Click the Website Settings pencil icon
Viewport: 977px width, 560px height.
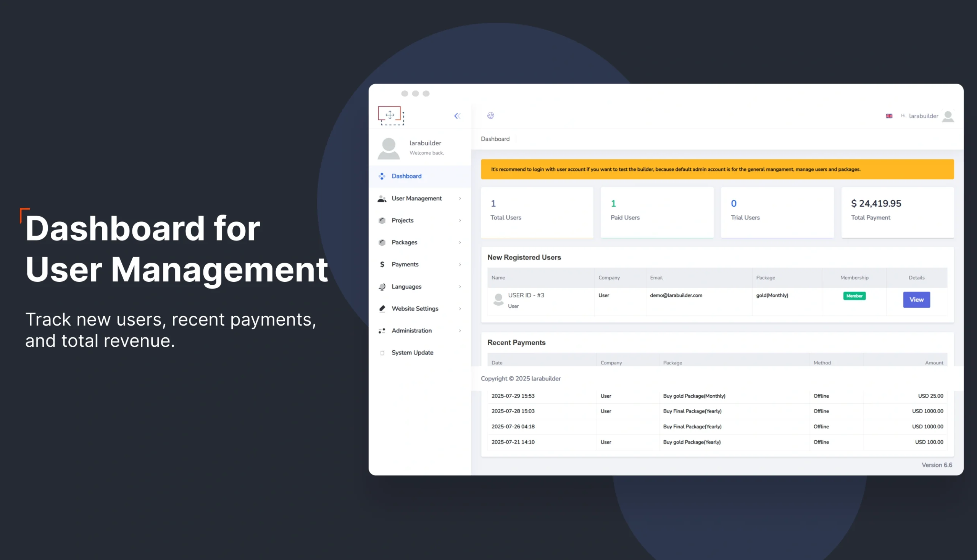tap(382, 308)
